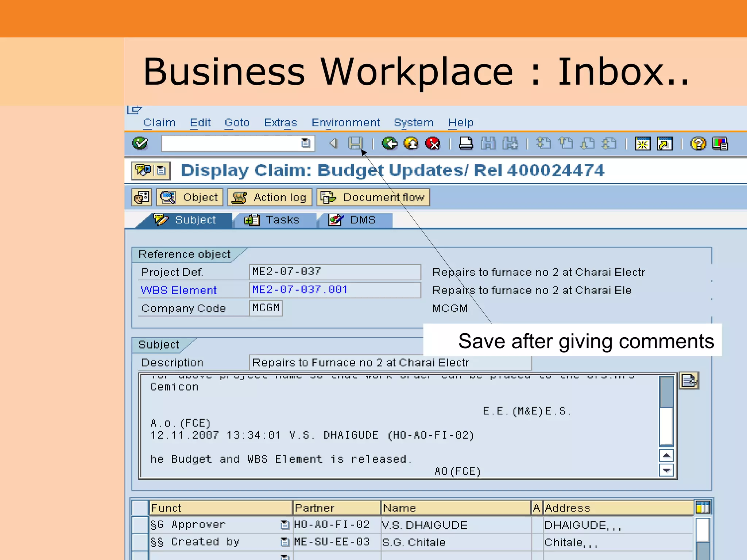Click the document icon beside title
This screenshot has height=560, width=747.
[x=161, y=170]
